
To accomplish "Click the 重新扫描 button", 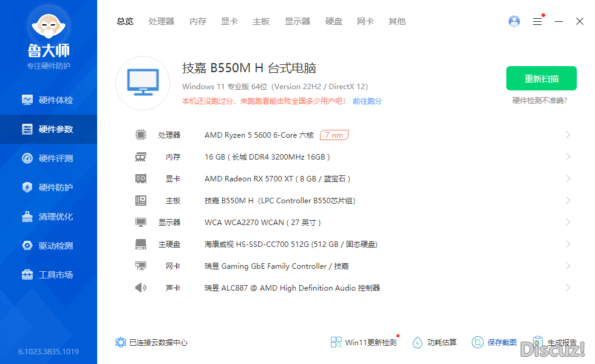I will pos(542,78).
